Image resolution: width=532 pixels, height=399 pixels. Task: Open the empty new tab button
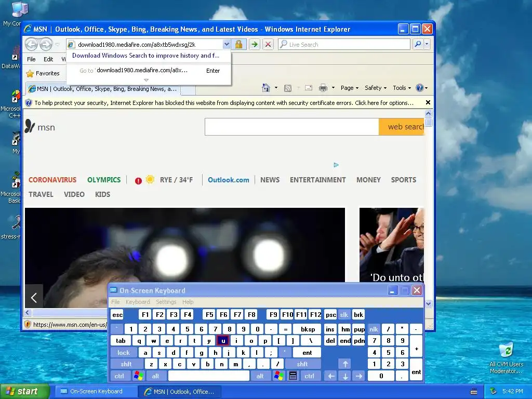point(188,89)
